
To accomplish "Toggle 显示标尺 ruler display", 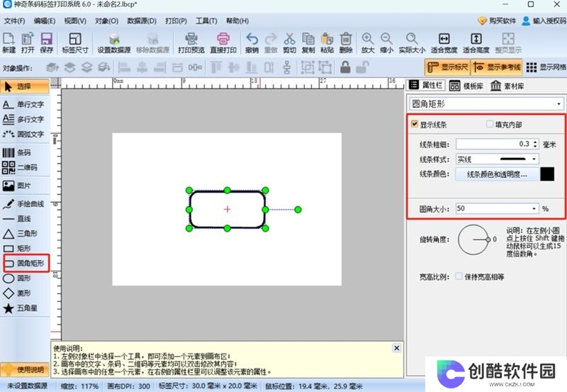I will coord(447,67).
